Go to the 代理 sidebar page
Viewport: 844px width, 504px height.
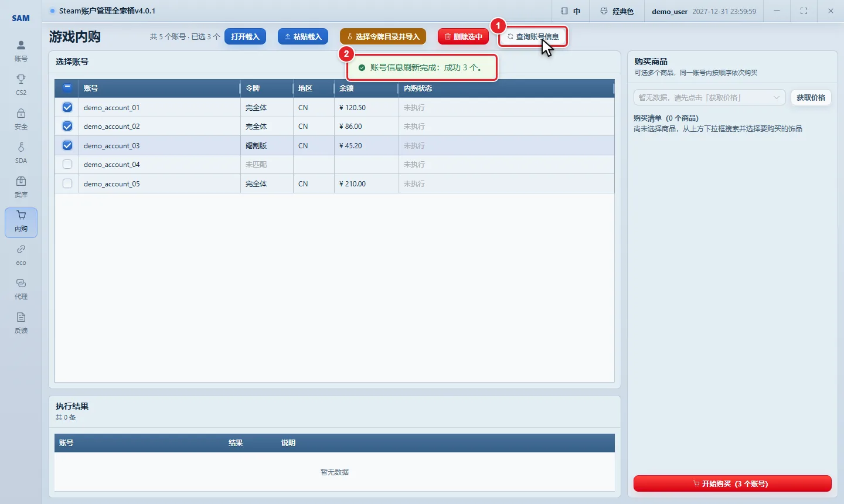click(x=21, y=290)
